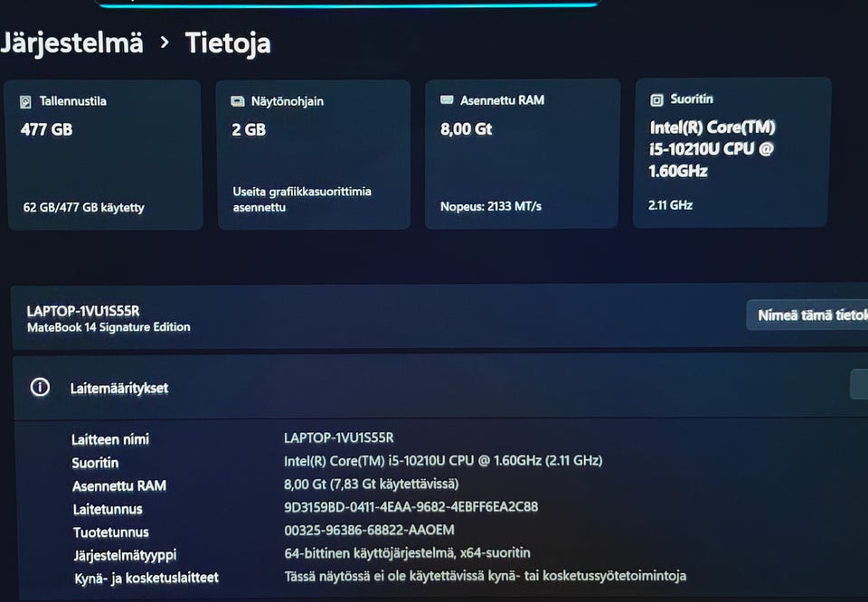Viewport: 868px width, 602px height.
Task: Select the text 62 GB/477 GB käytetty
Action: point(83,208)
